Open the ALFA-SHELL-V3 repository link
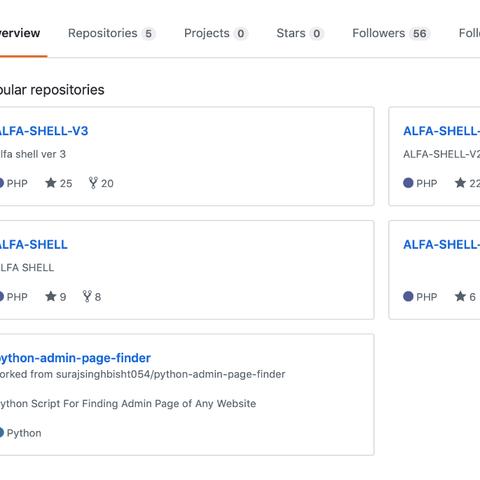The image size is (480, 480). click(x=44, y=131)
